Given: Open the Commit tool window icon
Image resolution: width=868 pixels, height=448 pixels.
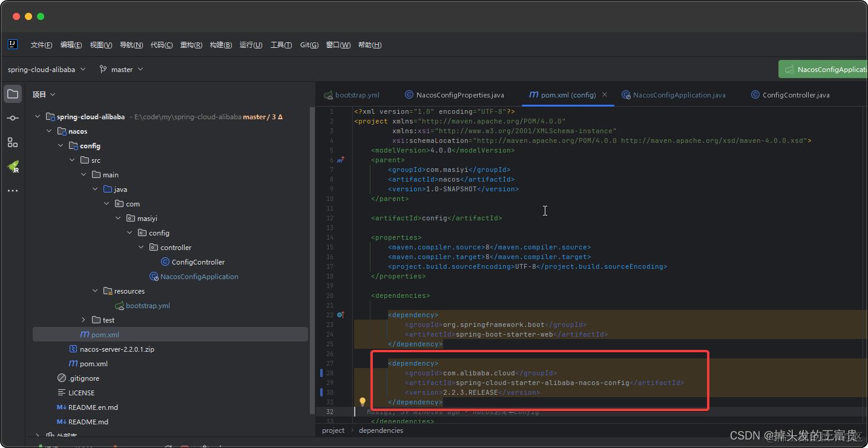Looking at the screenshot, I should 13,118.
